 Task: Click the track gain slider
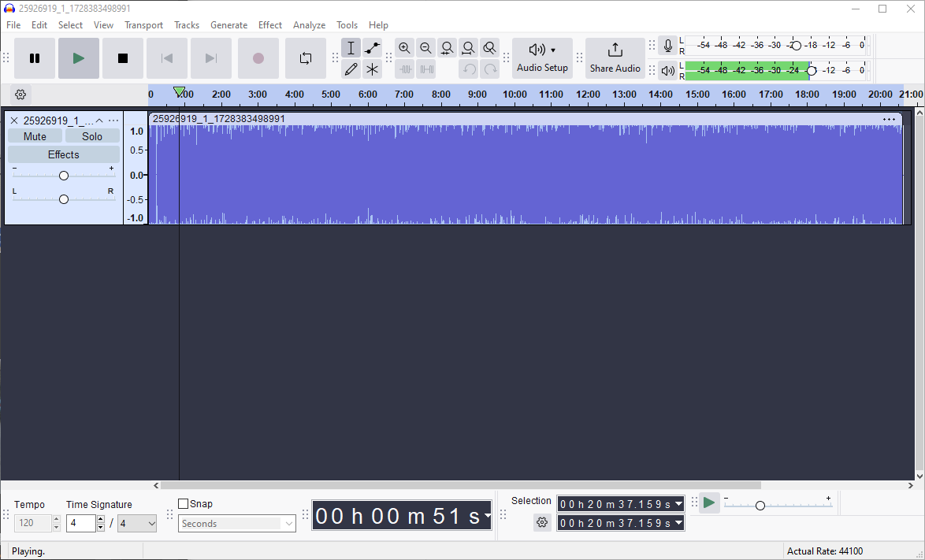click(x=64, y=176)
